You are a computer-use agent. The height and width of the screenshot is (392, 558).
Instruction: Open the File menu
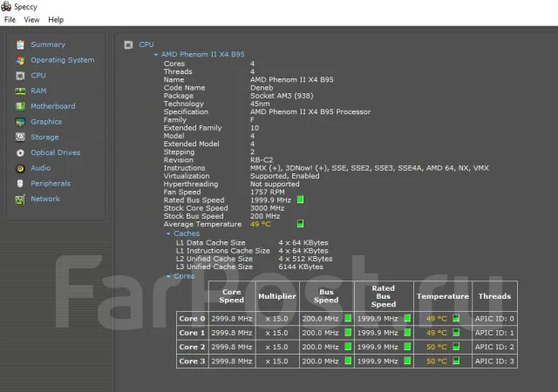pos(10,19)
